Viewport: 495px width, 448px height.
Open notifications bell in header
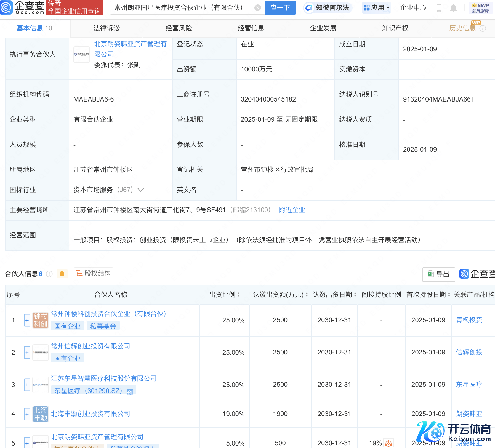pos(453,8)
